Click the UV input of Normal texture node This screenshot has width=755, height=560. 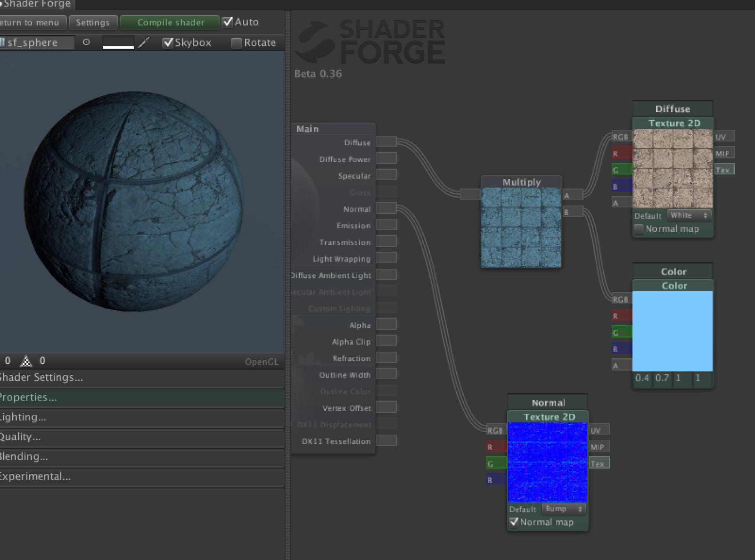click(599, 430)
